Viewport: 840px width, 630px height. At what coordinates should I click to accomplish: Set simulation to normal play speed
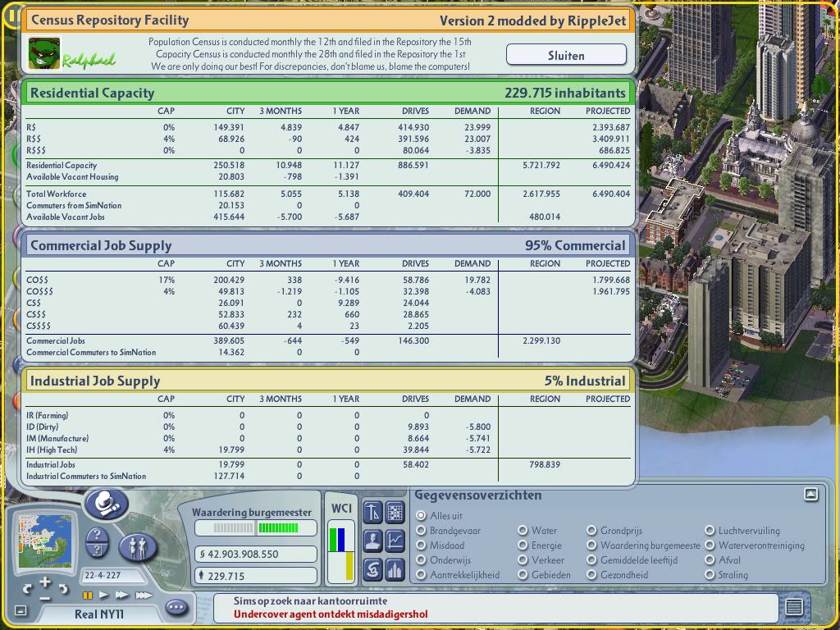(x=104, y=596)
